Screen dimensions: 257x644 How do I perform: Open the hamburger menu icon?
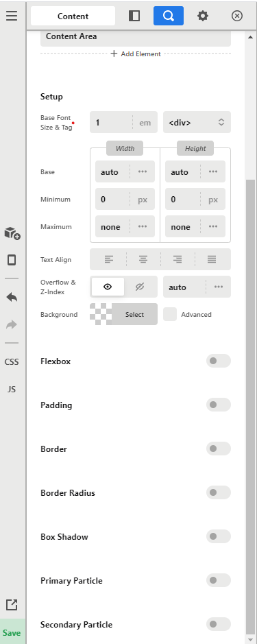[x=12, y=16]
